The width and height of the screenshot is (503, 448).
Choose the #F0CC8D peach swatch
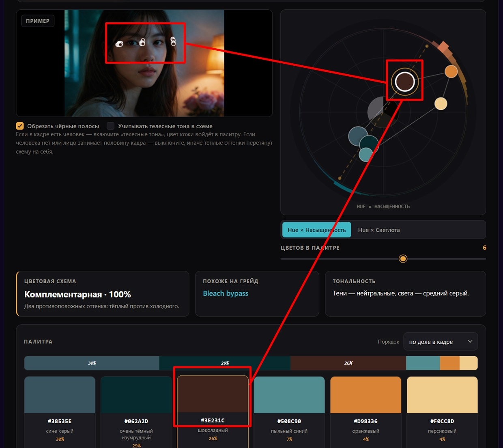click(442, 395)
